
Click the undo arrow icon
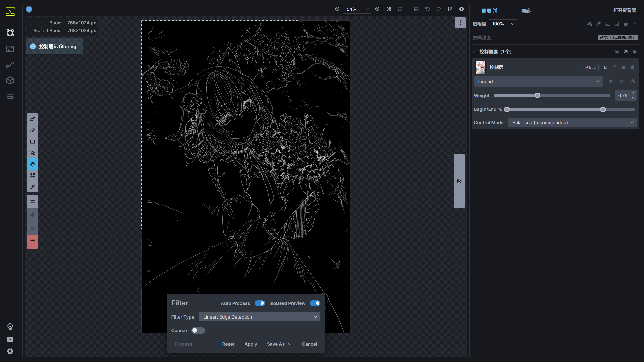tap(427, 9)
